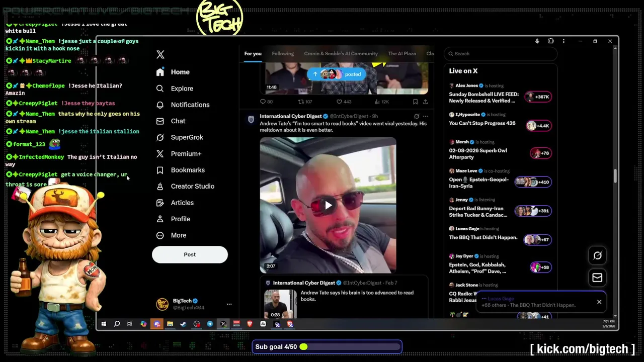Open Telegram from the taskbar

point(210,324)
